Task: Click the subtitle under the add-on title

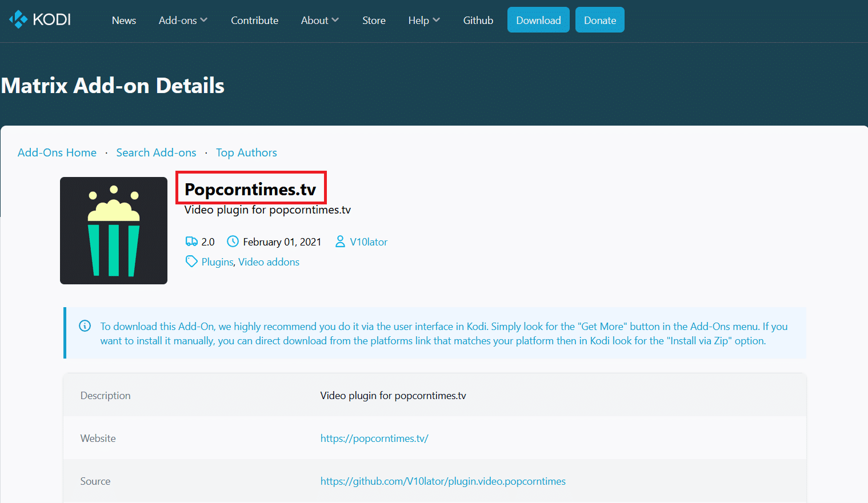Action: (267, 210)
